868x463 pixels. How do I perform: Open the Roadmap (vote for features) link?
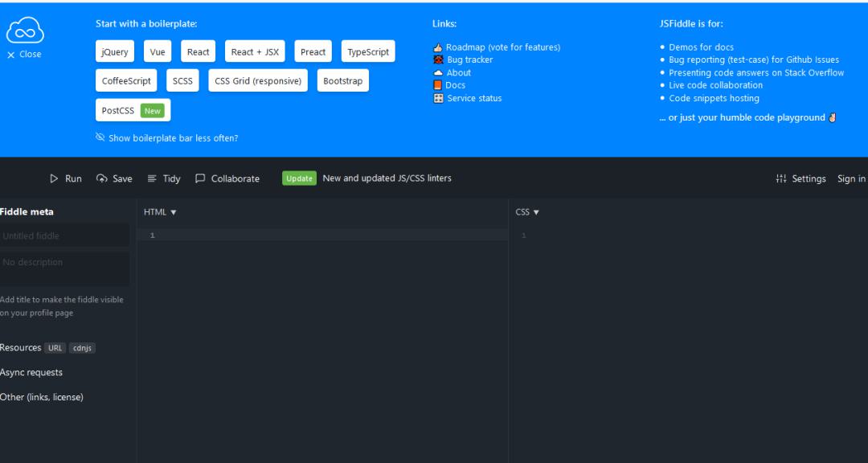tap(503, 47)
